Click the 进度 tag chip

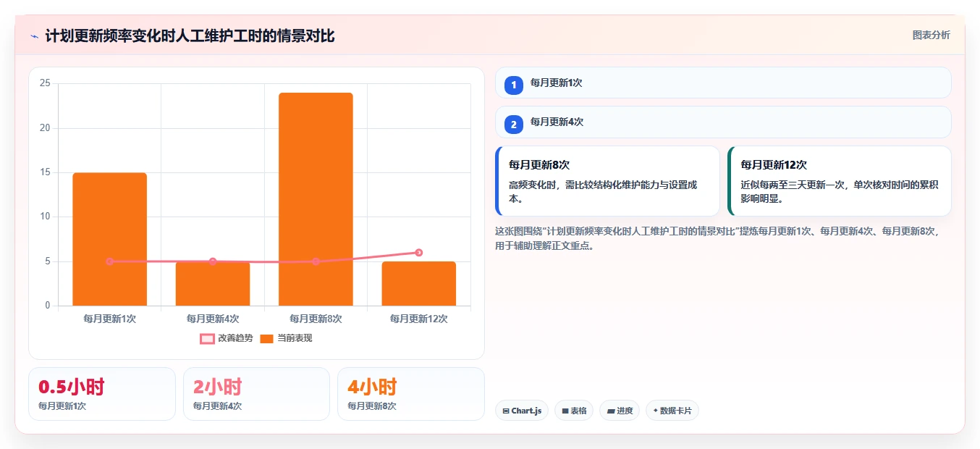620,411
